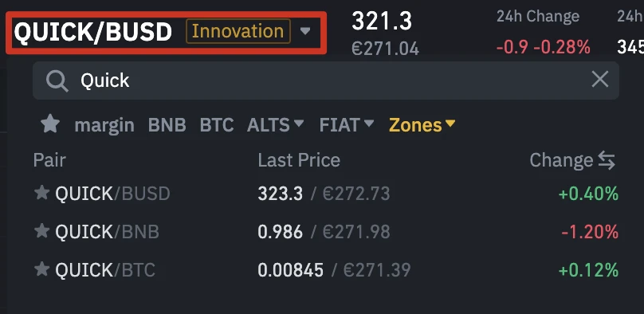Expand the pair selector dropdown arrow
The image size is (644, 314).
305,31
